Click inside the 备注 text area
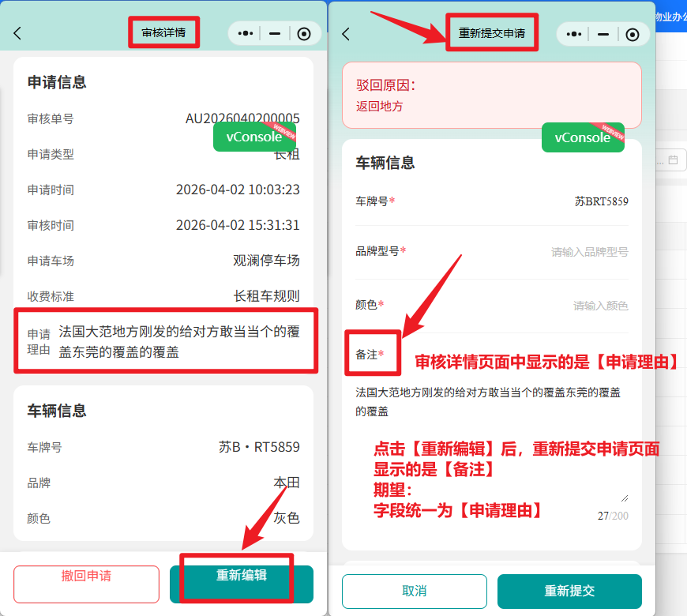687x616 pixels. 490,442
